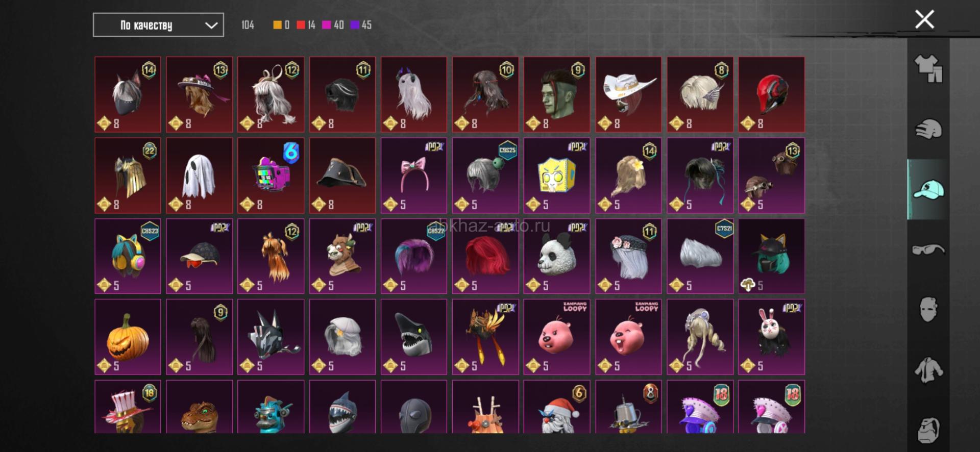The height and width of the screenshot is (452, 980).
Task: Select the helmet category in the sidebar
Action: pyautogui.click(x=928, y=129)
